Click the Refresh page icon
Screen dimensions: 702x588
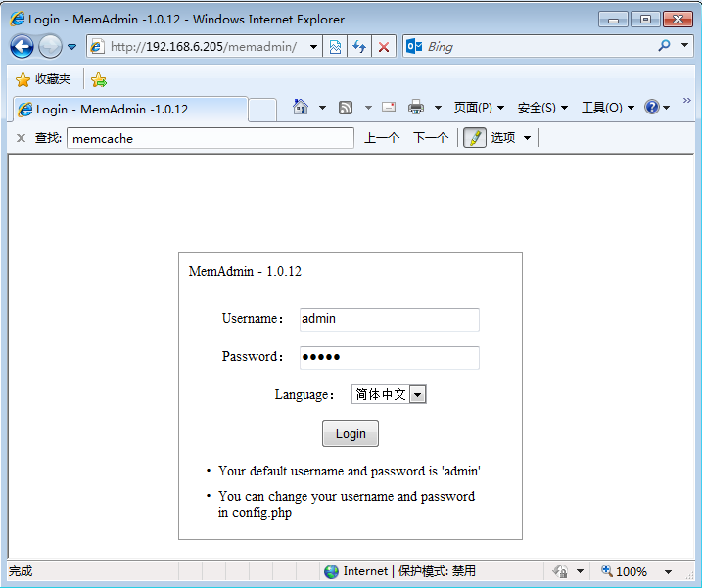click(359, 46)
